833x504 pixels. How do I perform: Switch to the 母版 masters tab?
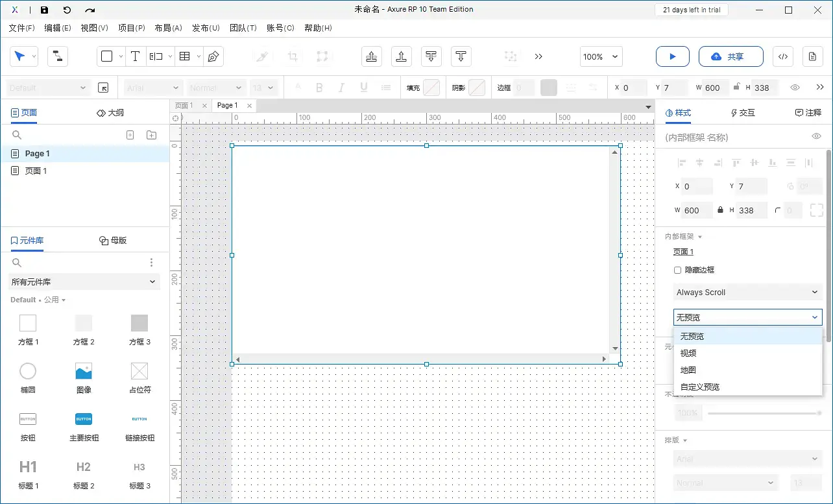[113, 241]
